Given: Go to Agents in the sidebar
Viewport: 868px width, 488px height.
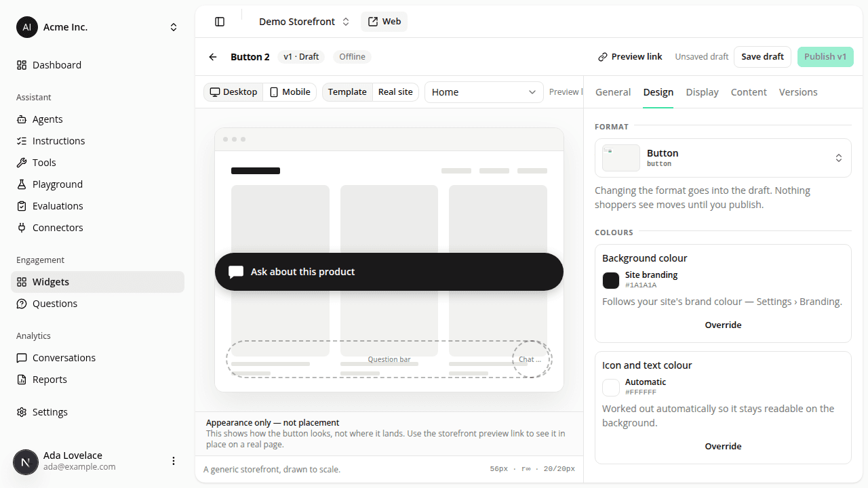Looking at the screenshot, I should click(x=98, y=119).
